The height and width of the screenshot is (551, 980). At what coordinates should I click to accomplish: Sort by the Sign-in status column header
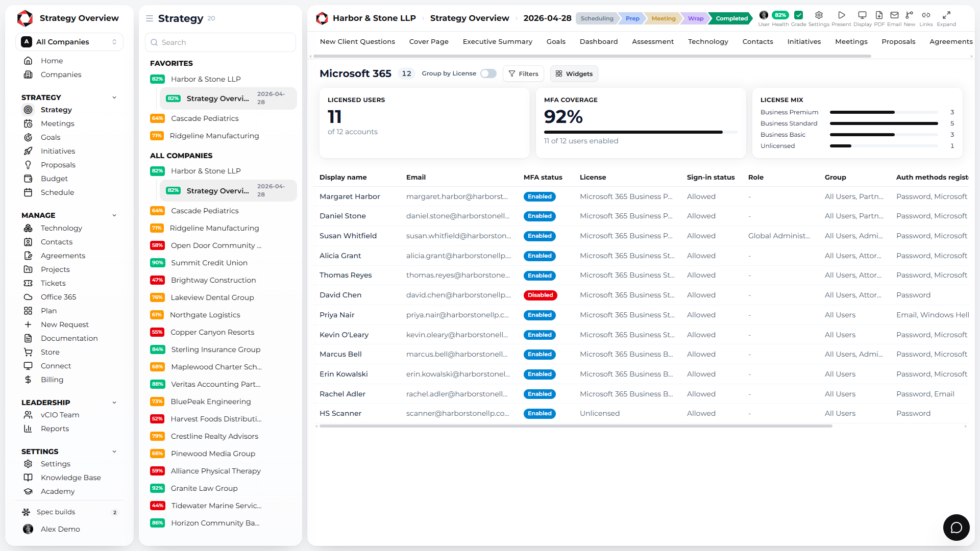[710, 177]
